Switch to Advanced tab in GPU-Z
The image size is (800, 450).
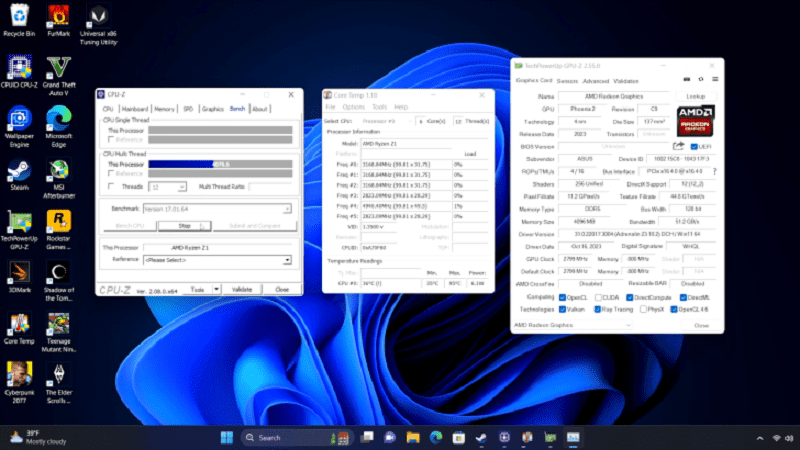596,81
